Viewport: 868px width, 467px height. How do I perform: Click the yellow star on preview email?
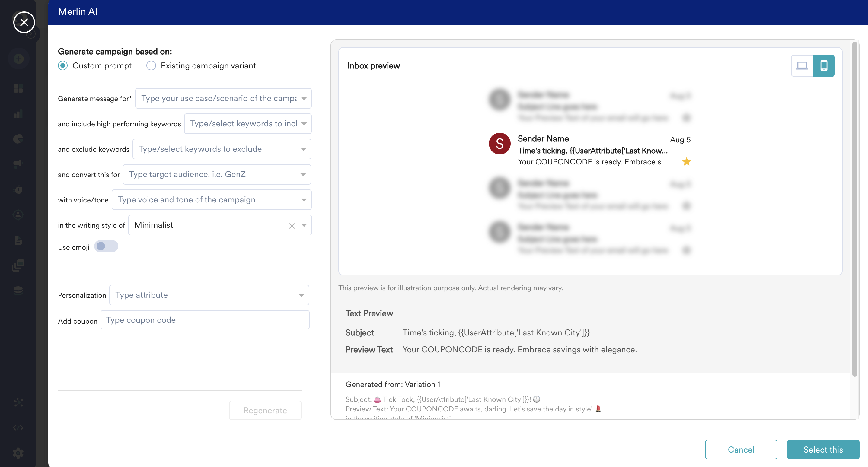[686, 162]
